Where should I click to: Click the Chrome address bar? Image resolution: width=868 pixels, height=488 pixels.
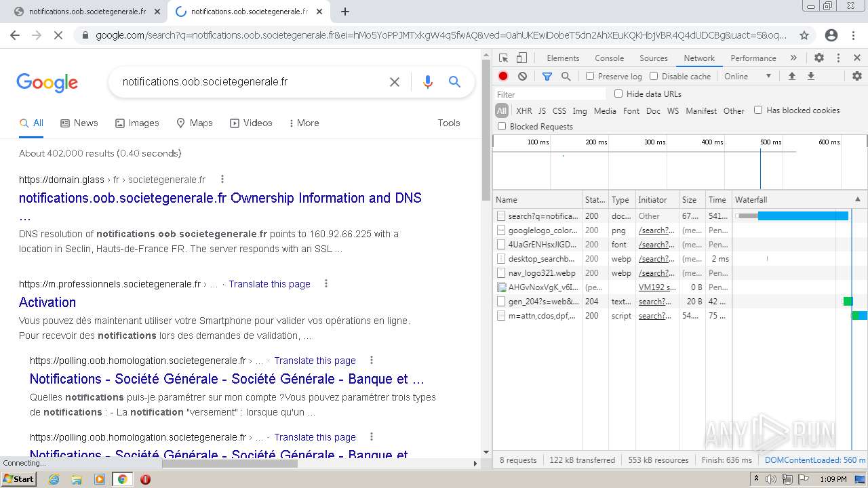pos(441,35)
